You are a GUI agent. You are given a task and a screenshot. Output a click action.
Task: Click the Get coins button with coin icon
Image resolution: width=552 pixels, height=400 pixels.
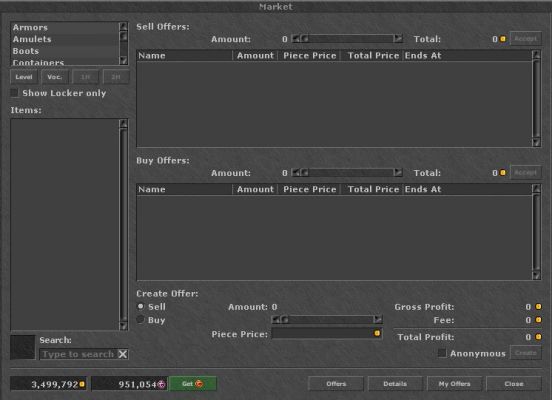(193, 383)
